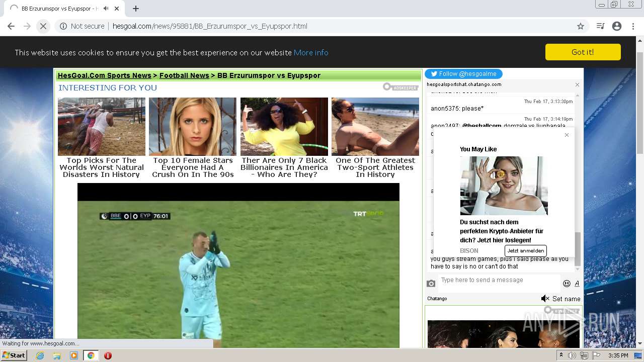This screenshot has height=362, width=644.
Task: Open the Chrome profile avatar
Action: pyautogui.click(x=617, y=26)
